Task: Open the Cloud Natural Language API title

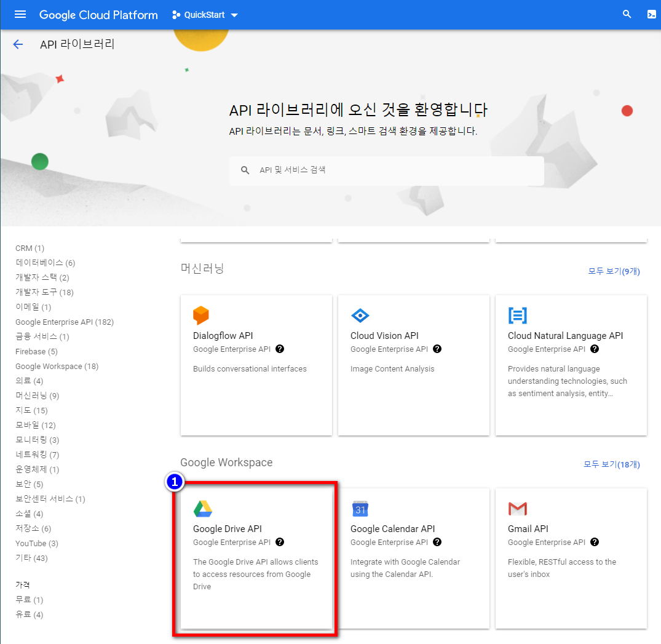Action: 565,336
